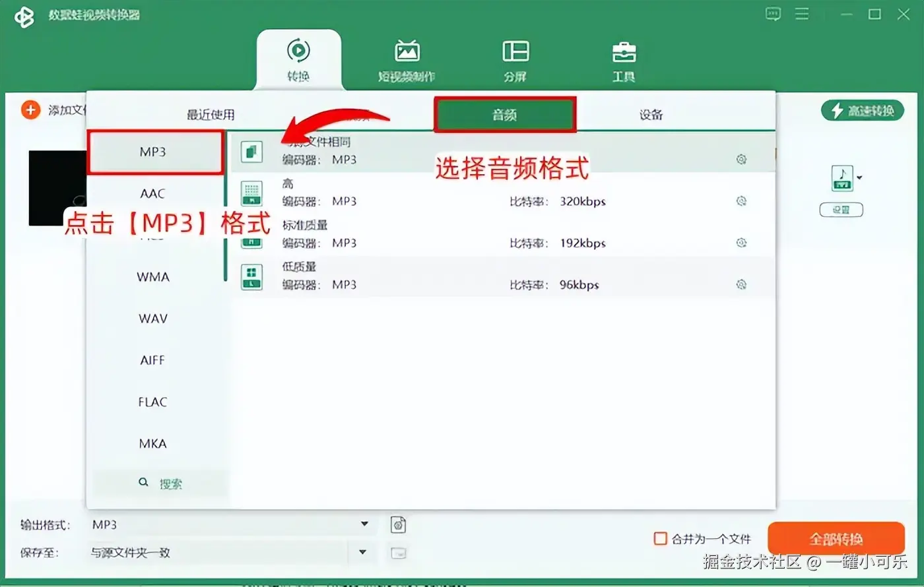Go to the 分屏 tab

[515, 60]
